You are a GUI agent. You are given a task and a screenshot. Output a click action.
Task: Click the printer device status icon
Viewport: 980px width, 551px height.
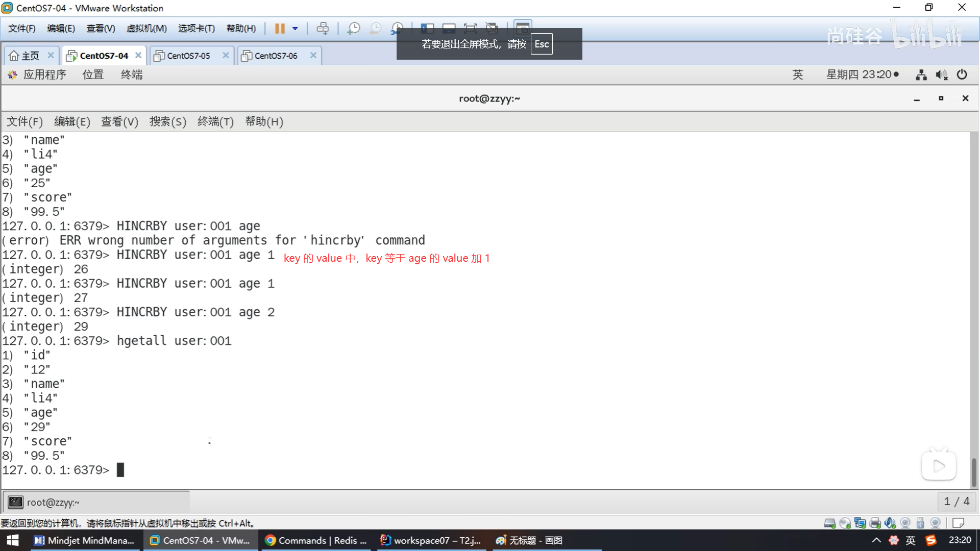pyautogui.click(x=875, y=523)
